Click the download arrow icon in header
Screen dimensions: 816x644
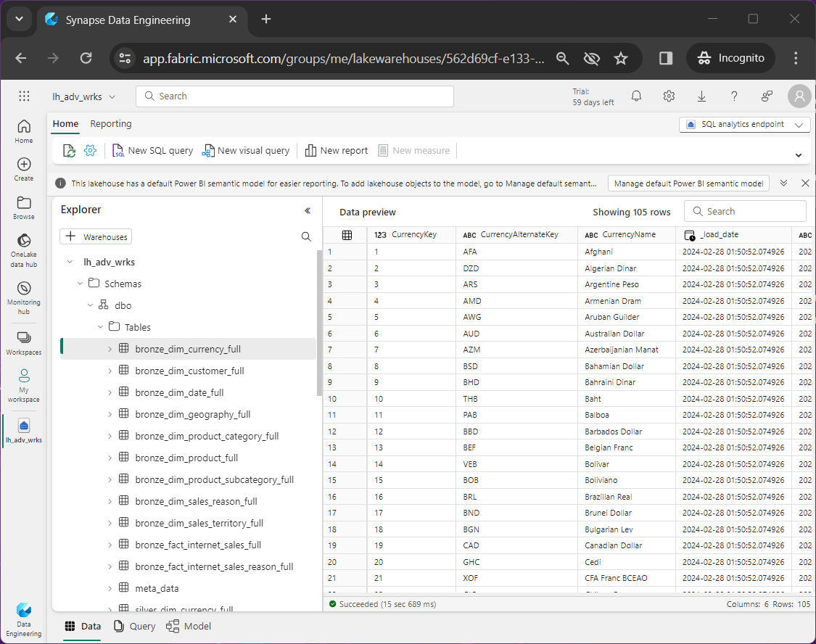701,96
